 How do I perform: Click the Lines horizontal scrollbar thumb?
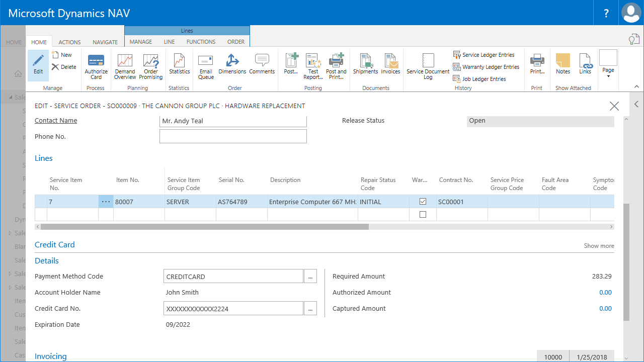(x=205, y=227)
